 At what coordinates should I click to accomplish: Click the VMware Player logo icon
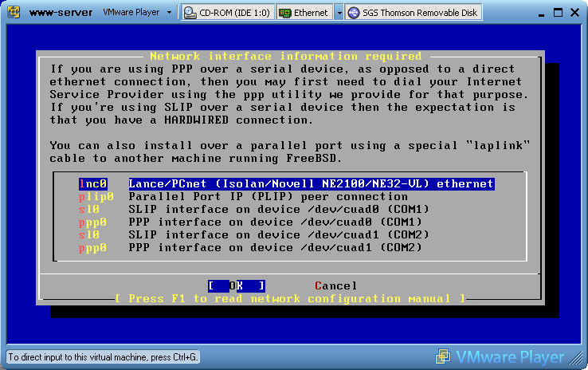coord(443,356)
